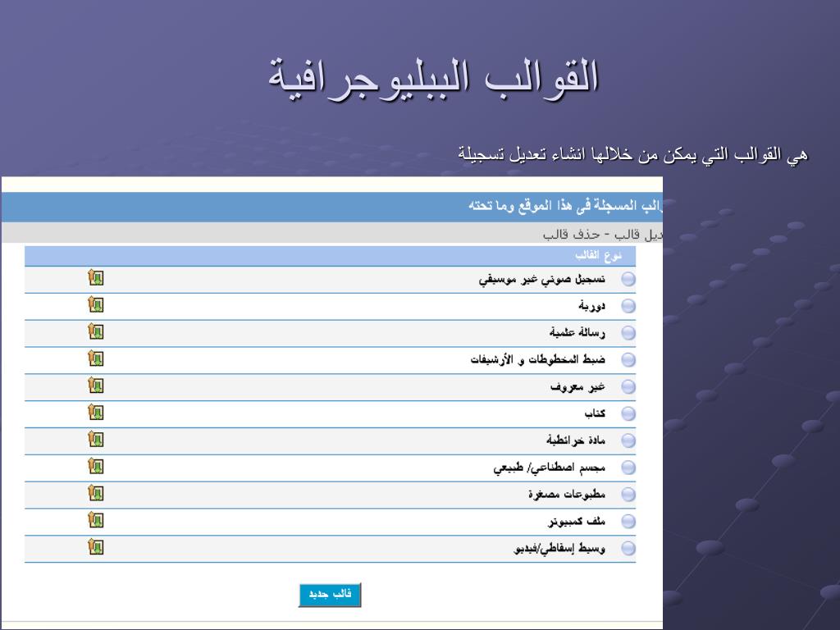840x630 pixels.
Task: Click the blue header المسجلة في هذا الموقع
Action: (x=566, y=206)
